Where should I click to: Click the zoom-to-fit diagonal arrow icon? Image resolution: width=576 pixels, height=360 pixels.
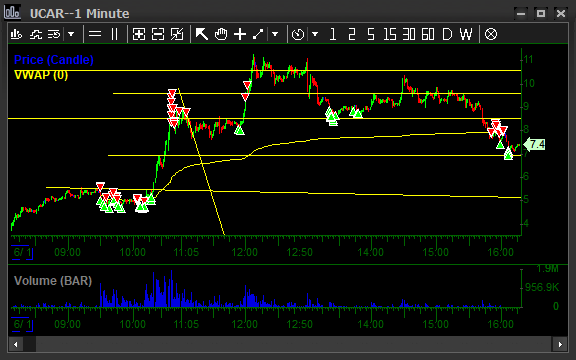(x=177, y=35)
